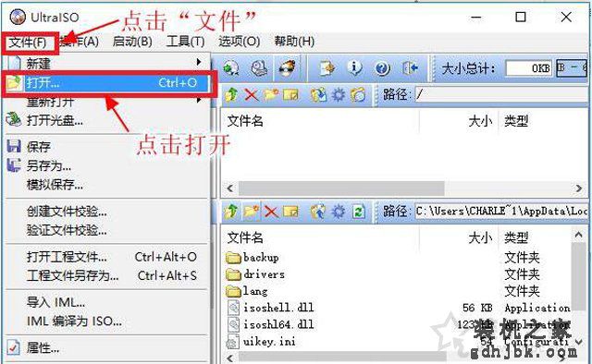592x364 pixels.
Task: Choose 另存为... in the file menu
Action: pyautogui.click(x=106, y=165)
